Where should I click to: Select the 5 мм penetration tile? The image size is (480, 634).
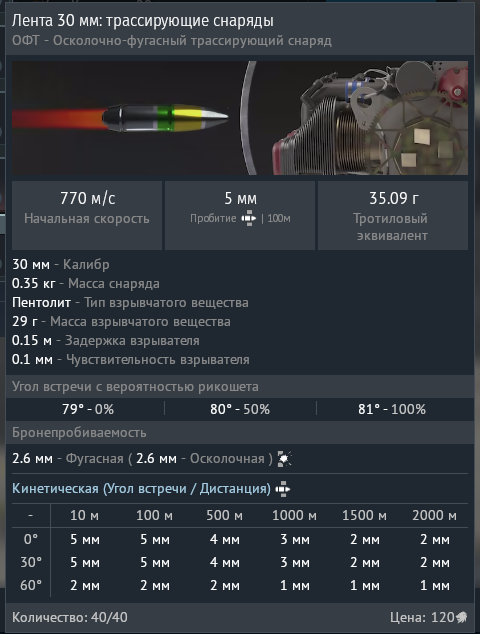tap(240, 215)
